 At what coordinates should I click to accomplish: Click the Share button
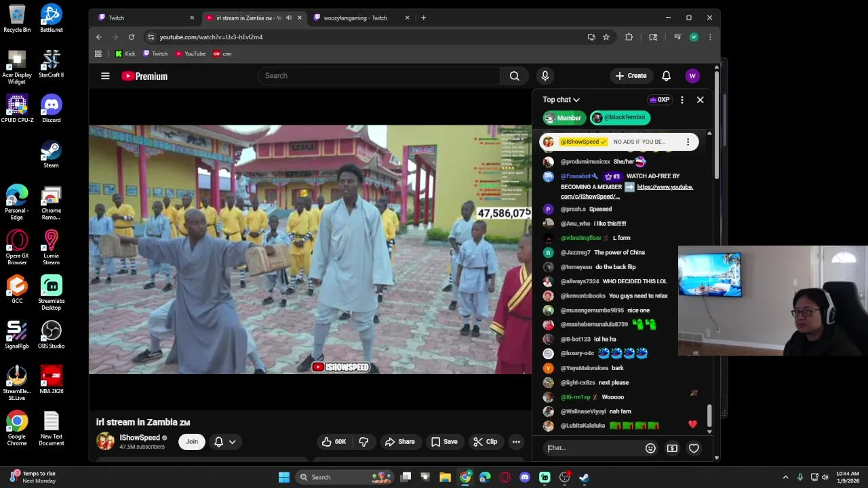[x=399, y=442]
